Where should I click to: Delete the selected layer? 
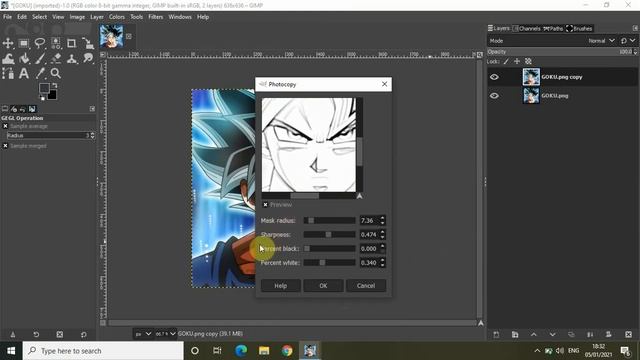629,335
